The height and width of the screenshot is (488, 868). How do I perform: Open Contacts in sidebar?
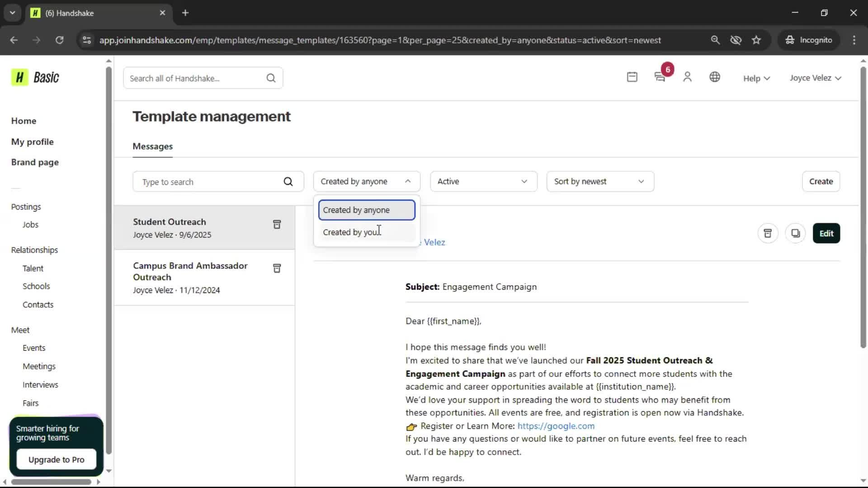38,305
